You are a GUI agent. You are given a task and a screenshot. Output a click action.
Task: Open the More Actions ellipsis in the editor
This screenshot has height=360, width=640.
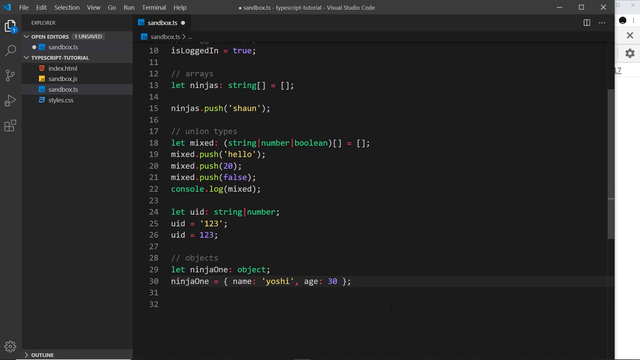[x=602, y=23]
